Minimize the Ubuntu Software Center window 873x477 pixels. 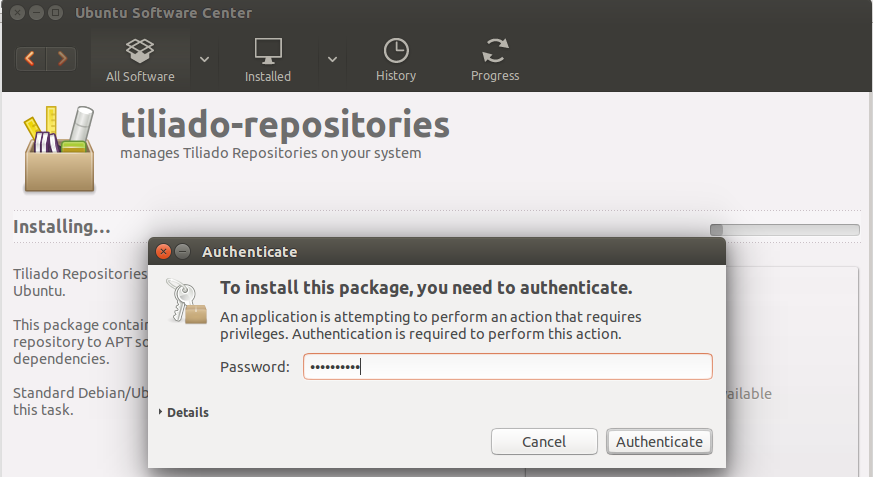(x=36, y=12)
